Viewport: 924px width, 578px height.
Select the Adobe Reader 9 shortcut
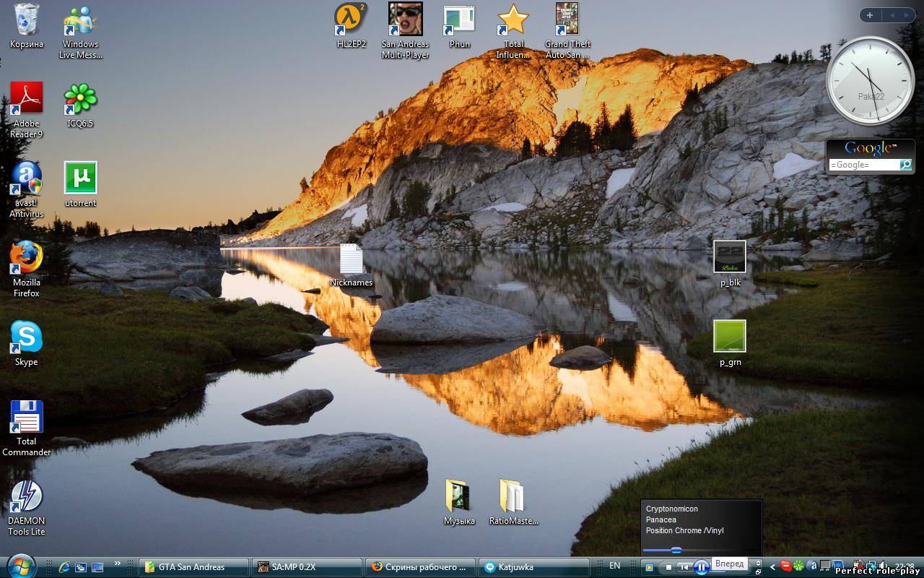click(26, 110)
